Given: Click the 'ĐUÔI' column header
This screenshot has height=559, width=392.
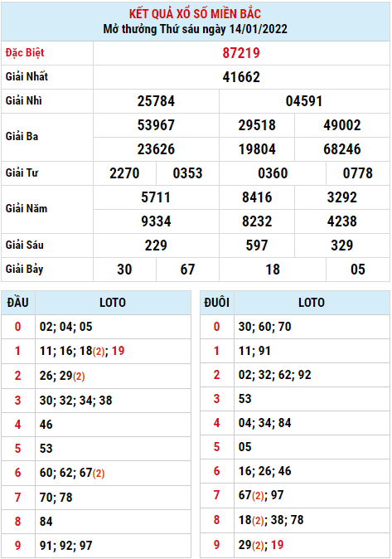Looking at the screenshot, I should [x=216, y=303].
